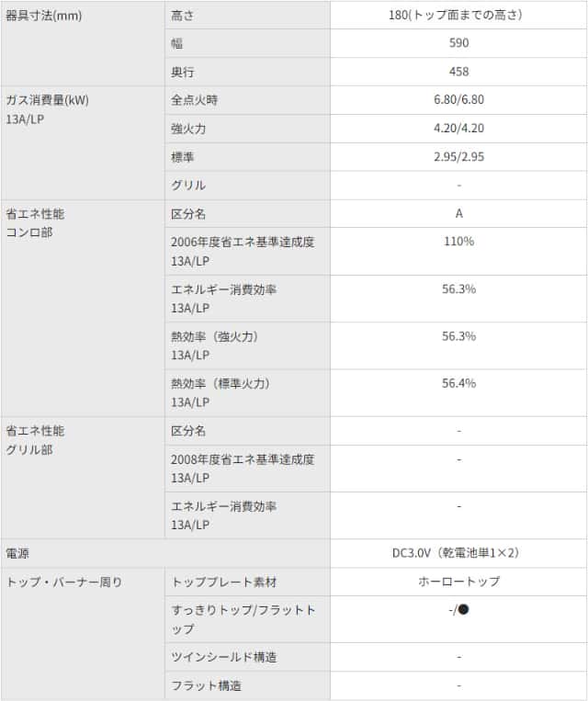
Task: Click the depth value 458
Action: tap(458, 72)
